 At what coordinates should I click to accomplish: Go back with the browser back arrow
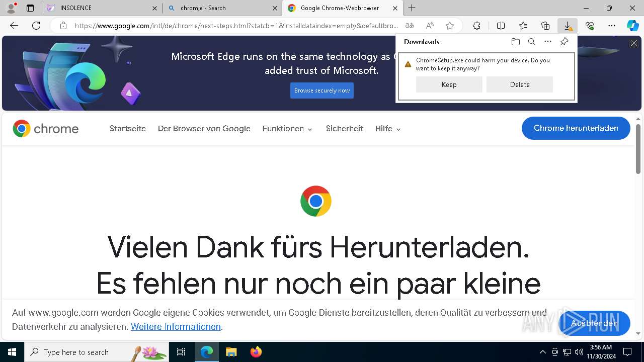(x=14, y=26)
